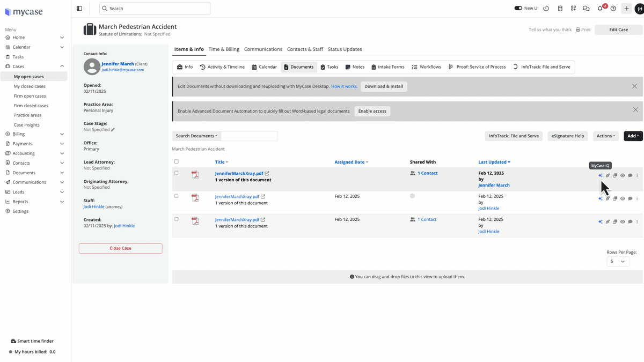This screenshot has height=362, width=644.
Task: Open the Tasks item in the left sidebar
Action: (x=18, y=57)
